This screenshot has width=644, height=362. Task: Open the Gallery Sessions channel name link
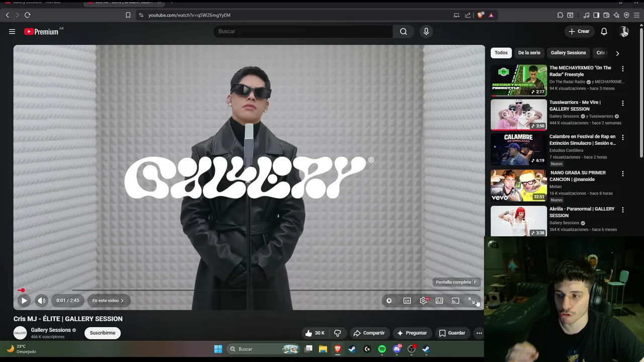tap(51, 330)
